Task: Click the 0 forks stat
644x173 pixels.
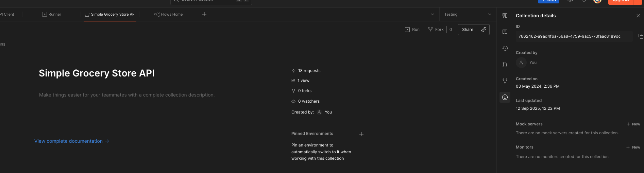Action: pyautogui.click(x=302, y=91)
